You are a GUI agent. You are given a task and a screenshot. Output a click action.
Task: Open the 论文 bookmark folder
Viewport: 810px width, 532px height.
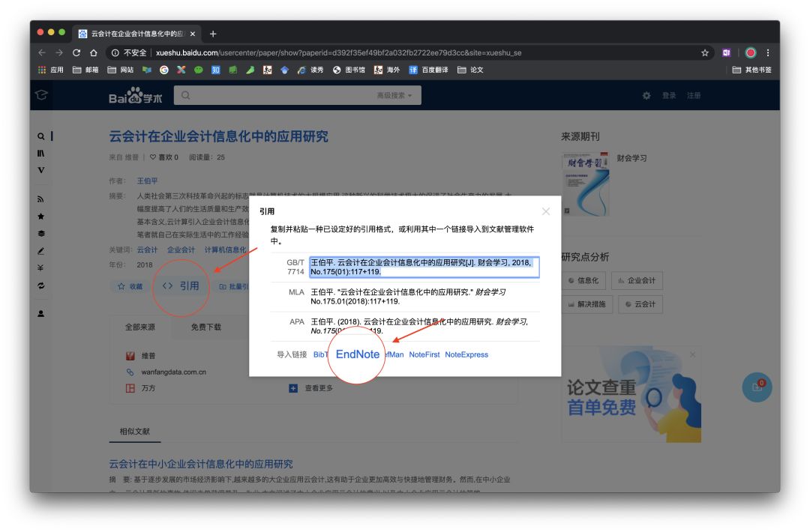point(470,70)
